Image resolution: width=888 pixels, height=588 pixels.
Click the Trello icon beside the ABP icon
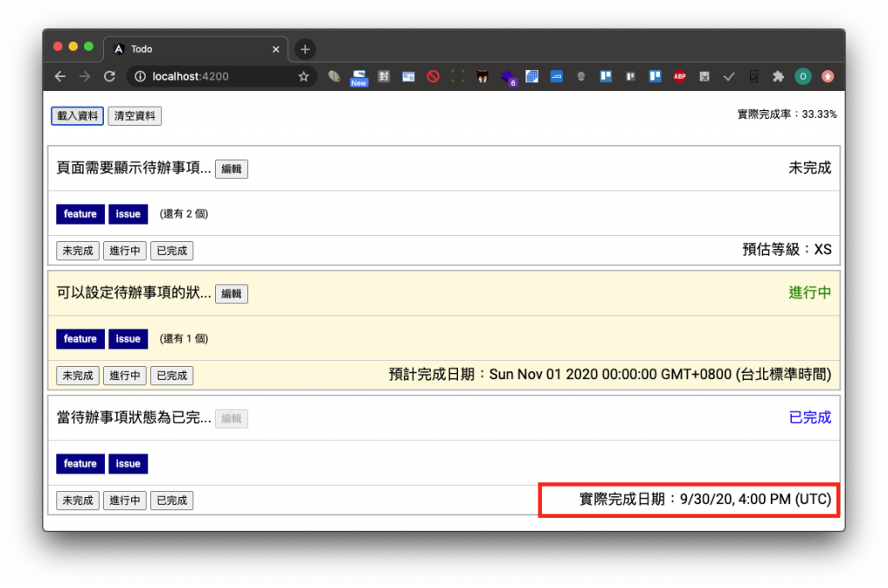point(656,76)
